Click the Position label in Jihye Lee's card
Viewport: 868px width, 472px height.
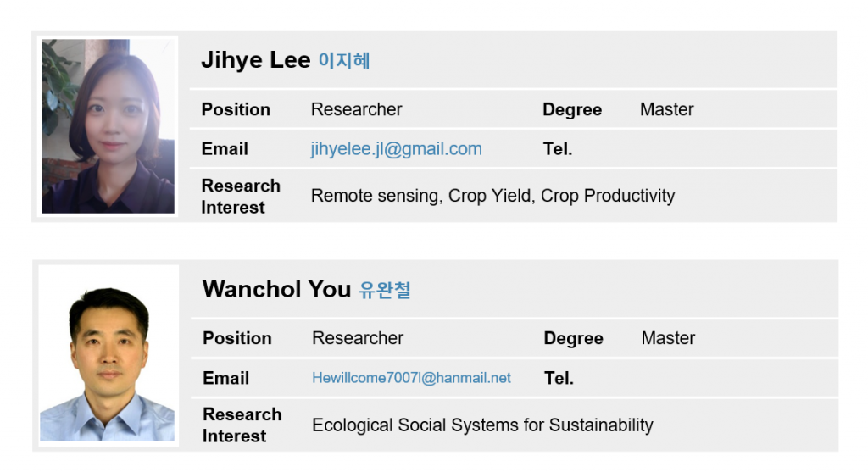pos(236,109)
